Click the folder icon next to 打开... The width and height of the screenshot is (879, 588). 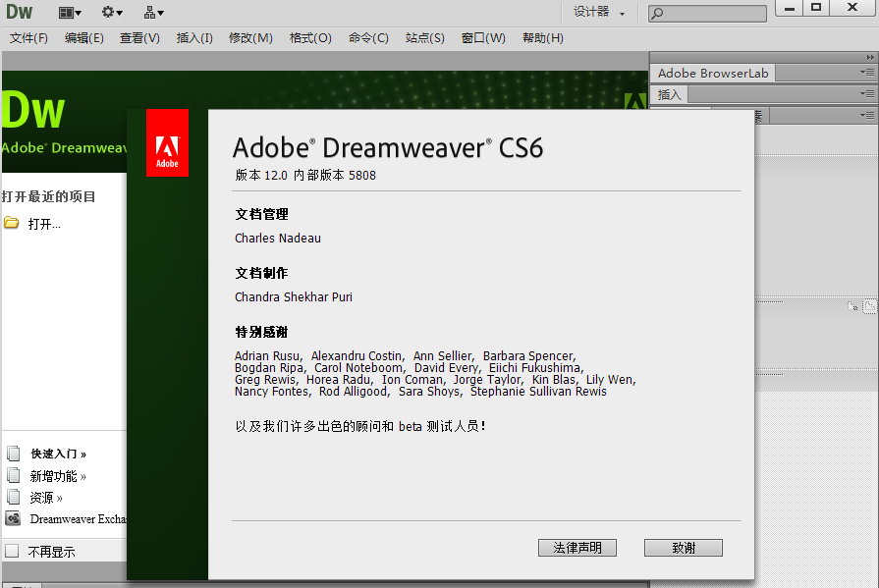pos(12,223)
